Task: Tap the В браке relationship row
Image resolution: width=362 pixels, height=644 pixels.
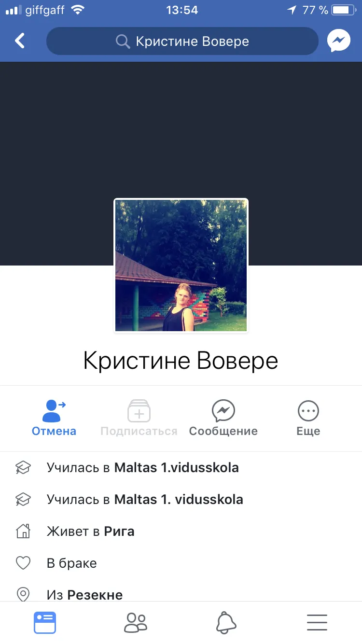Action: pos(181,563)
